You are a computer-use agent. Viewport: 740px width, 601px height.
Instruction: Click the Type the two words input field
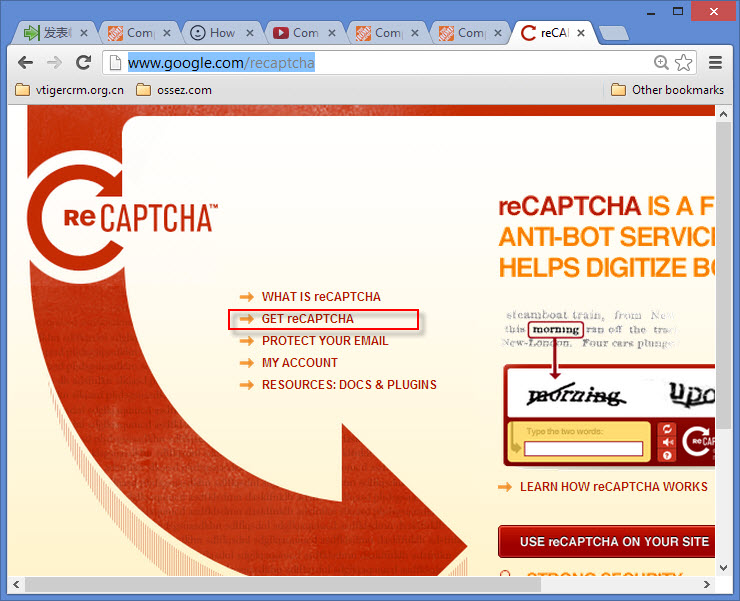[583, 449]
